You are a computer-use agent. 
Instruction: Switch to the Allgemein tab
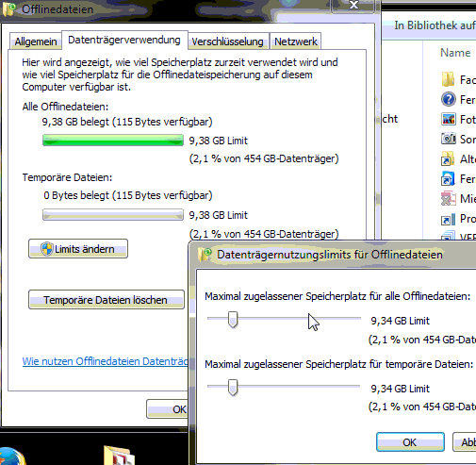[36, 42]
